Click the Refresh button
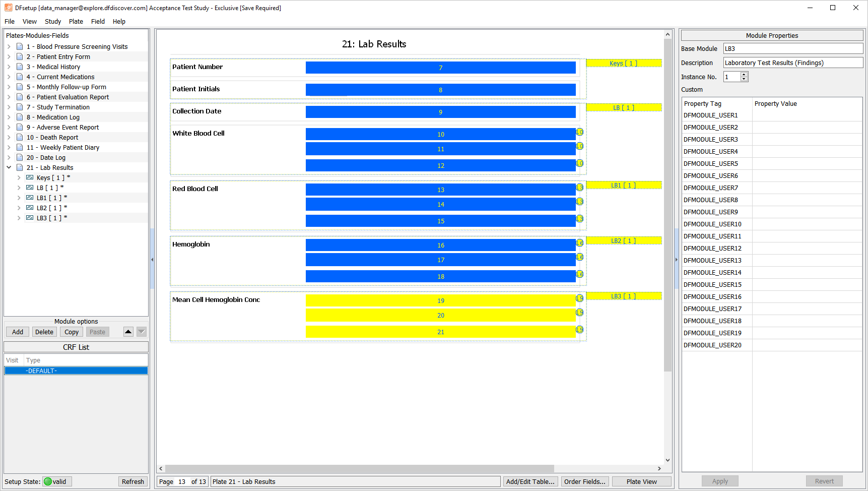 [x=133, y=481]
